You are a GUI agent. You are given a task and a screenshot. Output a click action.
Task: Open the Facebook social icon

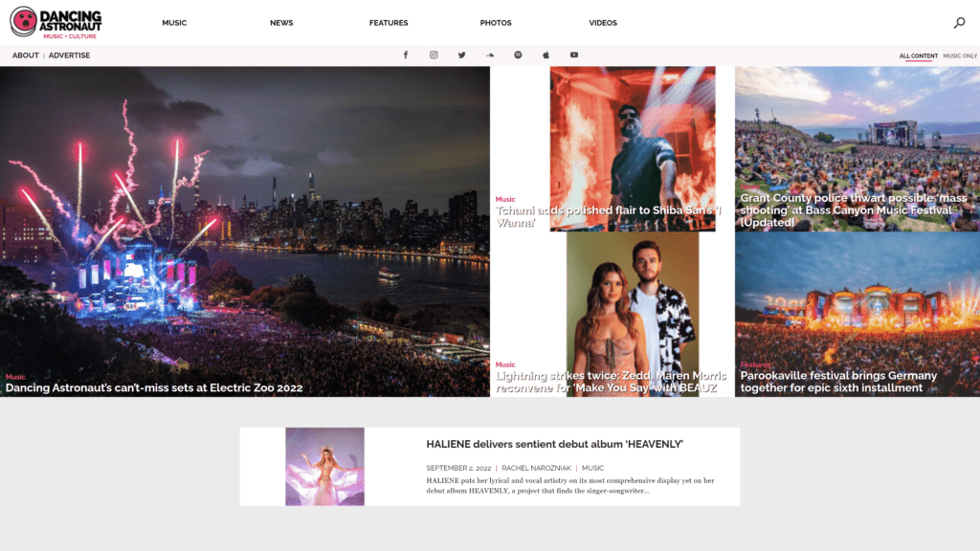[x=406, y=55]
